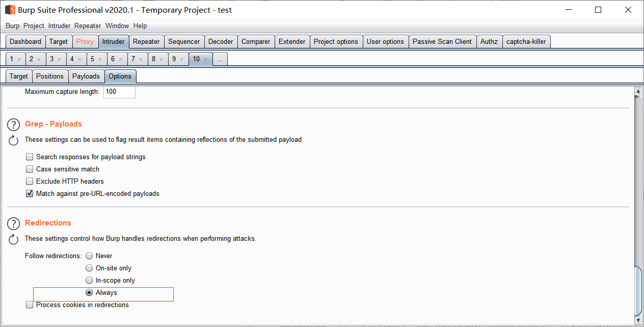Viewport: 644px width, 327px height.
Task: Open the Intruder attack Target sub-tab
Action: click(x=19, y=76)
